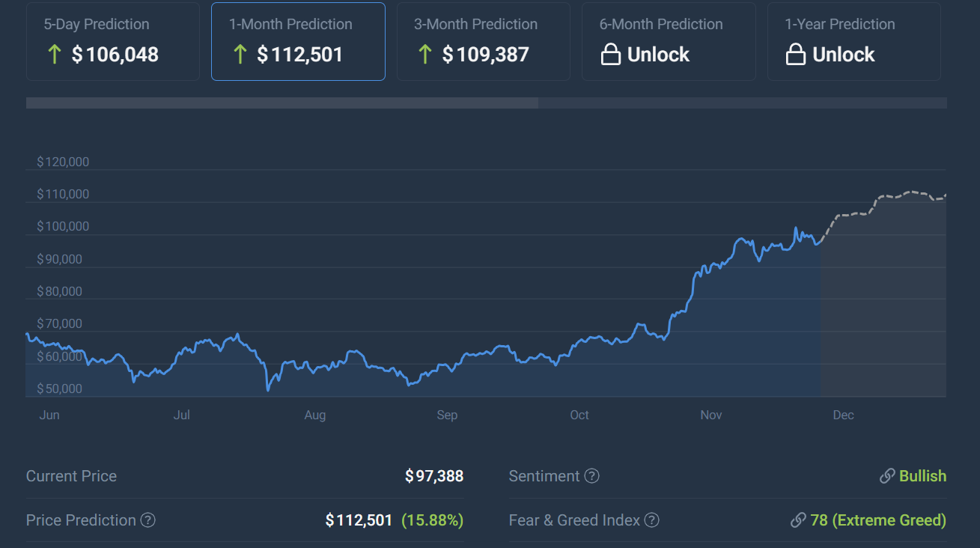
Task: Click the chart range slider below predictions
Action: [282, 103]
